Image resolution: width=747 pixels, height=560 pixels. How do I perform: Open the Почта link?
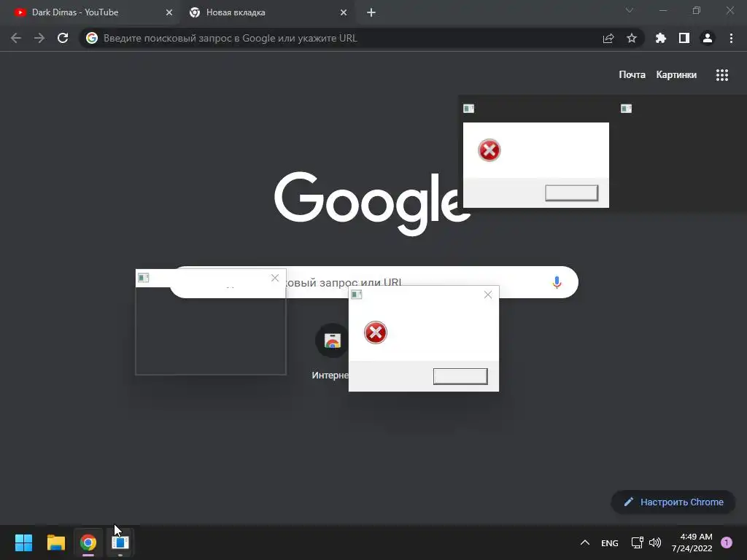click(x=632, y=75)
